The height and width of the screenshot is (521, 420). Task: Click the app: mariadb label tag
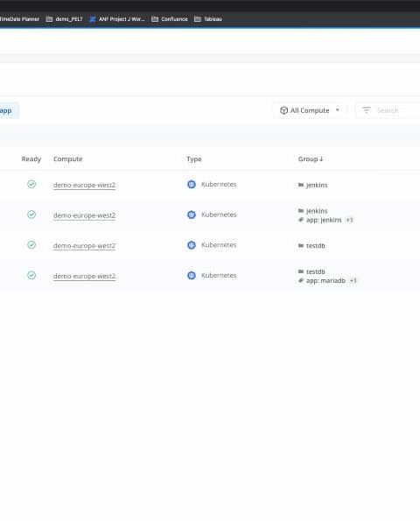pyautogui.click(x=325, y=281)
